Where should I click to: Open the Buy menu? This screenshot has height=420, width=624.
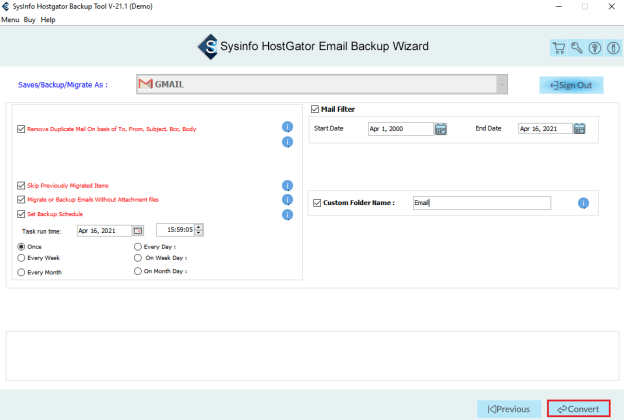[x=29, y=20]
